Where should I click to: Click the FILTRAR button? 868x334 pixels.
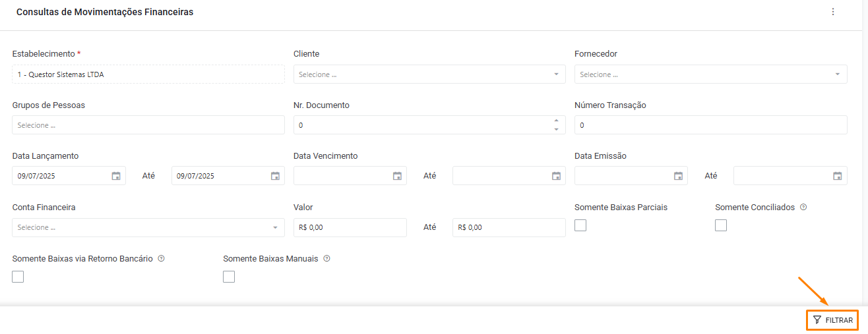click(x=832, y=320)
